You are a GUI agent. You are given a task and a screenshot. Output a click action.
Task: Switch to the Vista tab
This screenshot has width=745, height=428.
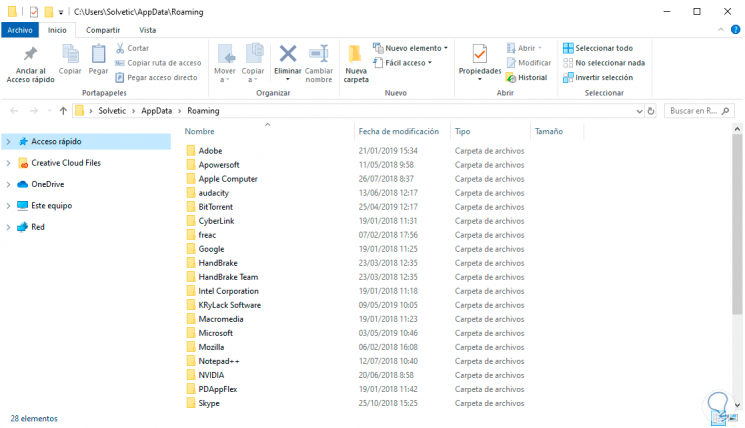point(147,30)
